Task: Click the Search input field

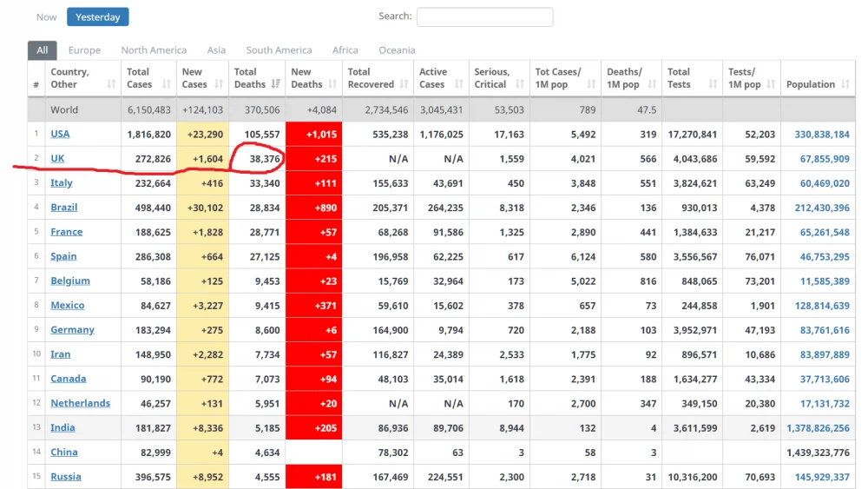Action: click(485, 17)
